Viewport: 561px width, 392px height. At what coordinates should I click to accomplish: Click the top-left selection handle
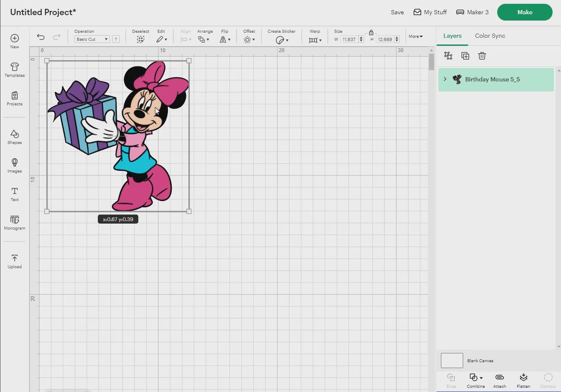47,61
